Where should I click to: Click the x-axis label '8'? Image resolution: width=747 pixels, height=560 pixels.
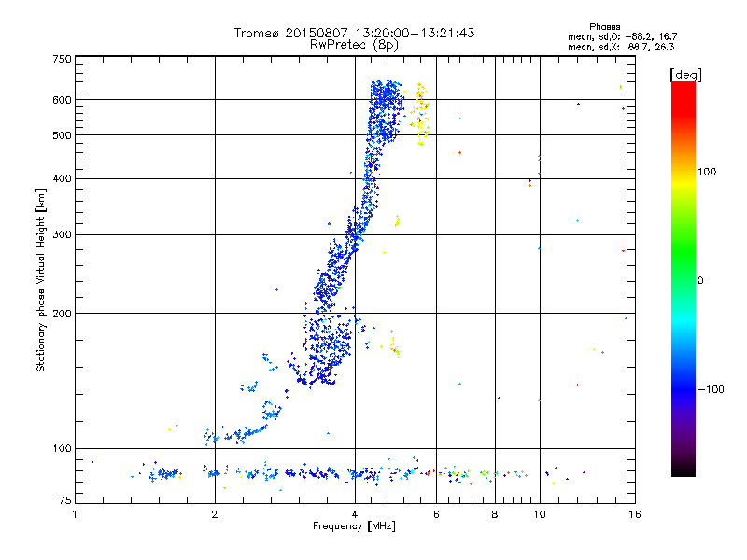(x=495, y=514)
